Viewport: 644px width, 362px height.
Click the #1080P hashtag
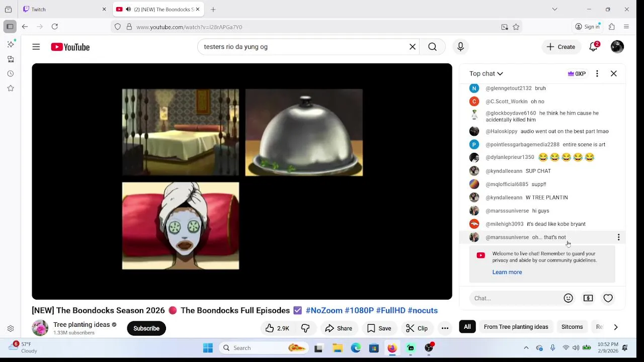point(359,310)
